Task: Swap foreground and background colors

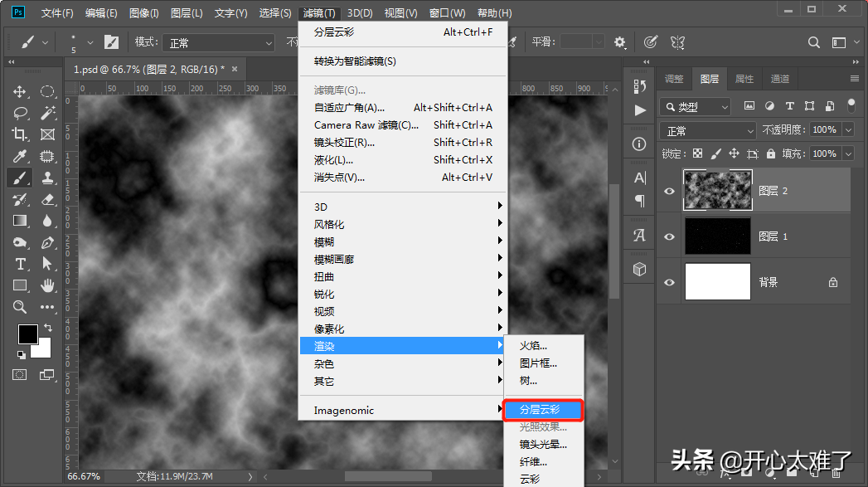Action: click(x=48, y=328)
